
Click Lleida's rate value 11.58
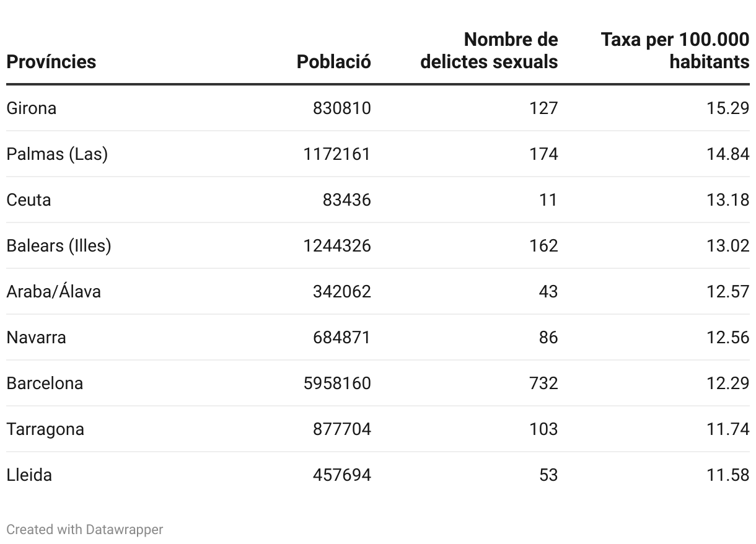click(728, 475)
